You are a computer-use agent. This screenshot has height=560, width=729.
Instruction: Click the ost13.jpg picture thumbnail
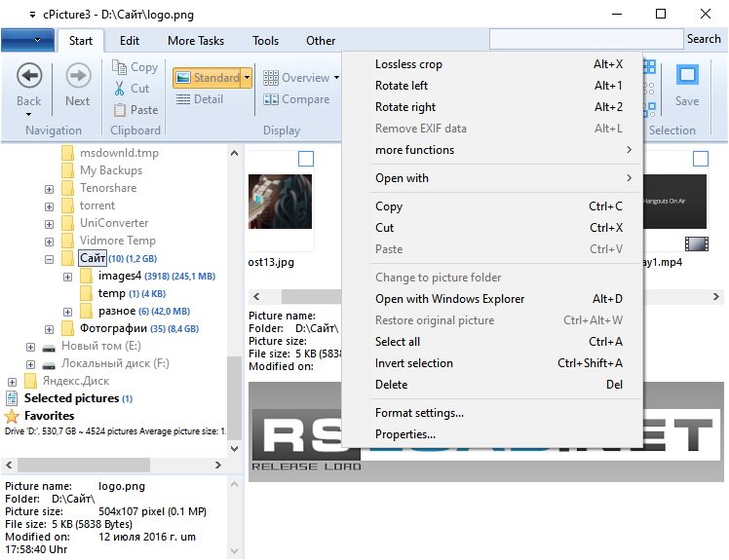pos(280,202)
